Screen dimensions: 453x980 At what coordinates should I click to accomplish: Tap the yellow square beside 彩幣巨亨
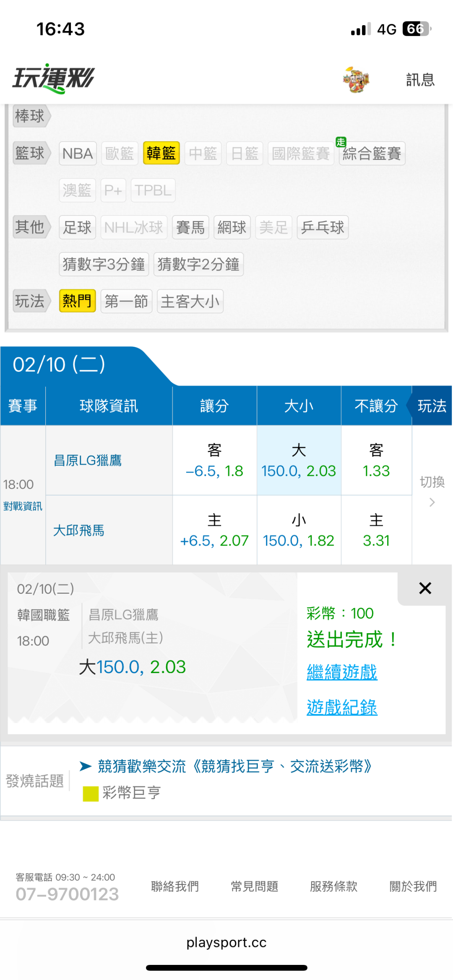click(x=91, y=793)
